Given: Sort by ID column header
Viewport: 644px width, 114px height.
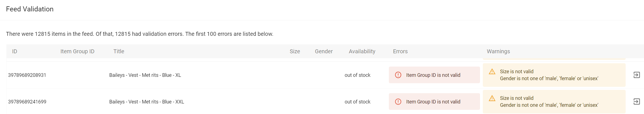Looking at the screenshot, I should coord(14,51).
